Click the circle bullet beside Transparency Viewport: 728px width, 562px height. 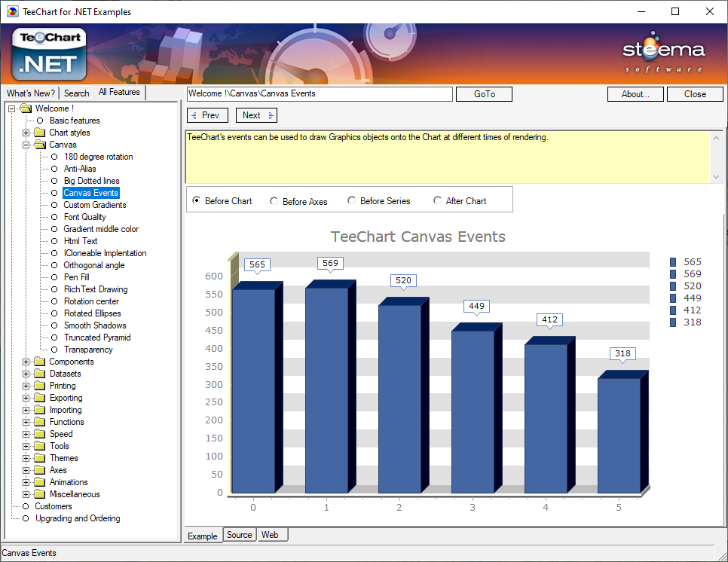coord(54,350)
